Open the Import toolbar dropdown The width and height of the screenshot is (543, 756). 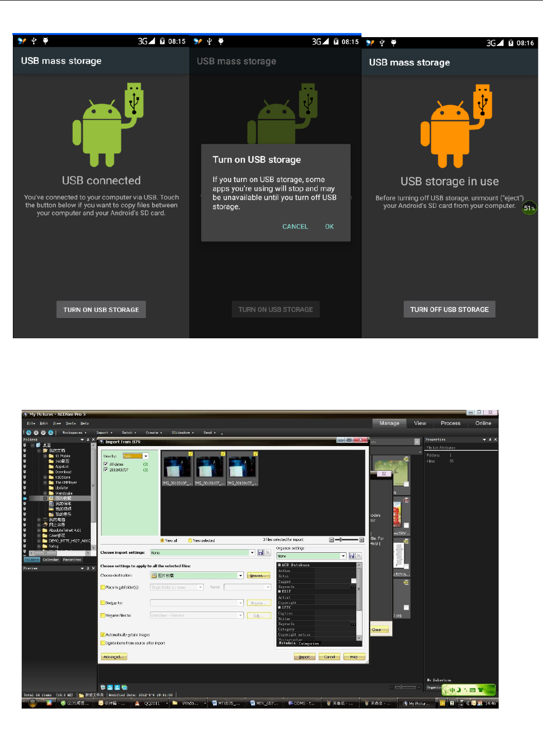point(104,433)
